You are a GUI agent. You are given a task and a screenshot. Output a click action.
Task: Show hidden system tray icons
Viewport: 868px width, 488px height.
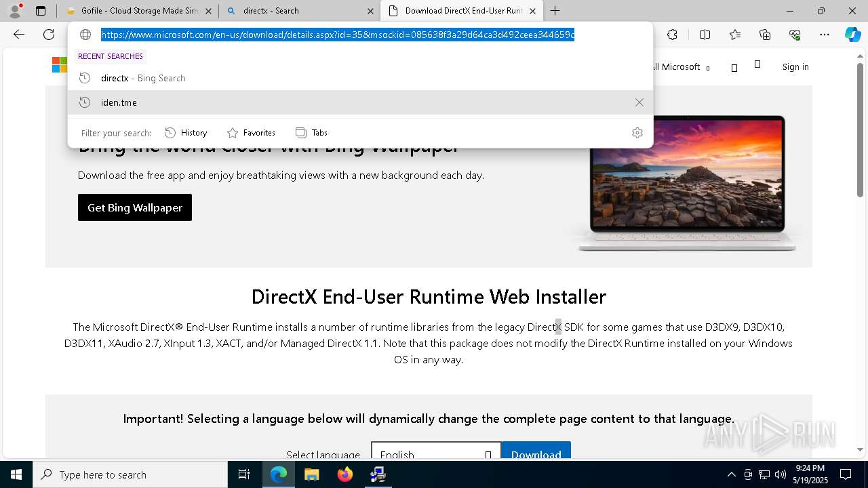(731, 474)
